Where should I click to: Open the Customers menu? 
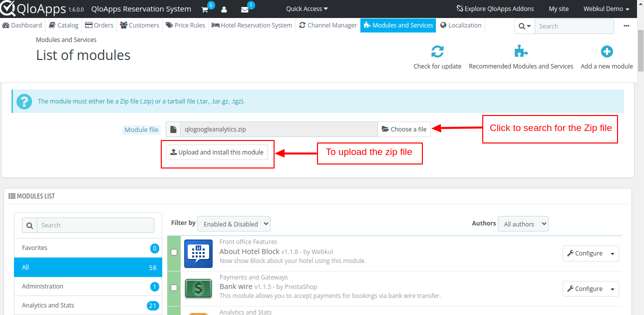(140, 25)
